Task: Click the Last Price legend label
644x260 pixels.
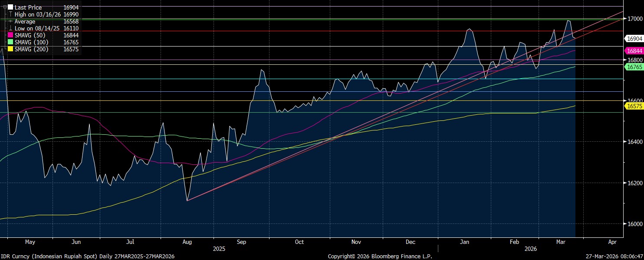Action: pos(28,7)
